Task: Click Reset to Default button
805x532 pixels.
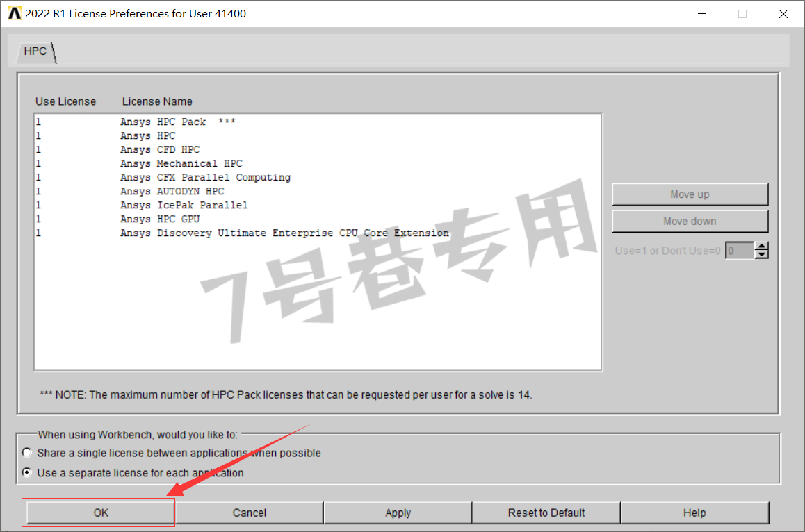Action: [x=546, y=513]
